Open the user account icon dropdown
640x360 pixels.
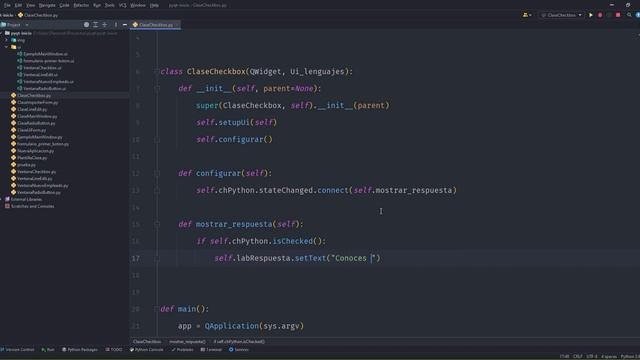click(527, 15)
